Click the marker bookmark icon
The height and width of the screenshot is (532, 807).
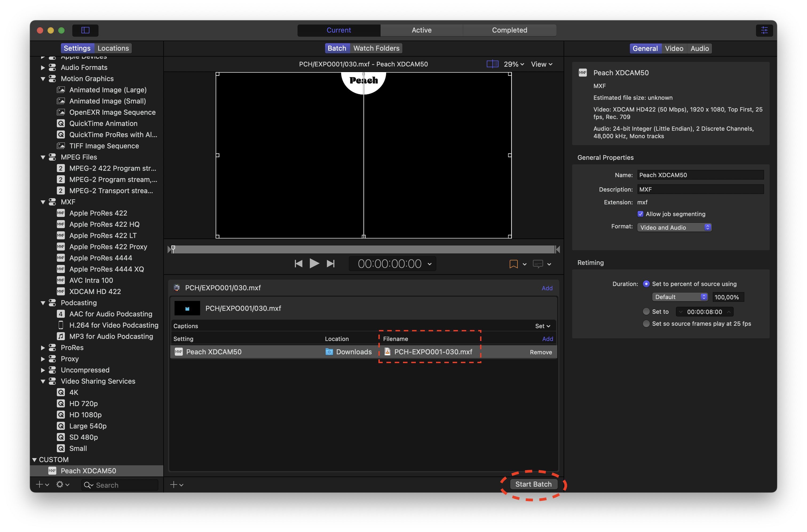pyautogui.click(x=513, y=264)
